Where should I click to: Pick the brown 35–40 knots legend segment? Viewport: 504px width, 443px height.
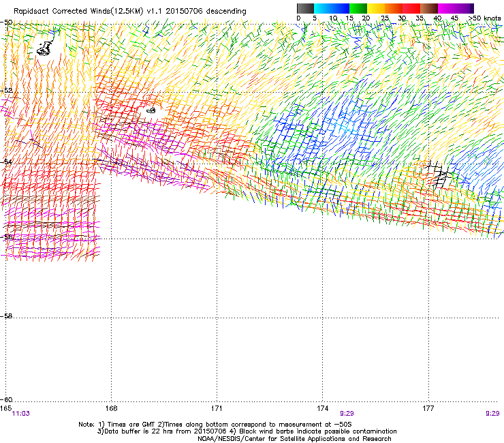(x=429, y=8)
